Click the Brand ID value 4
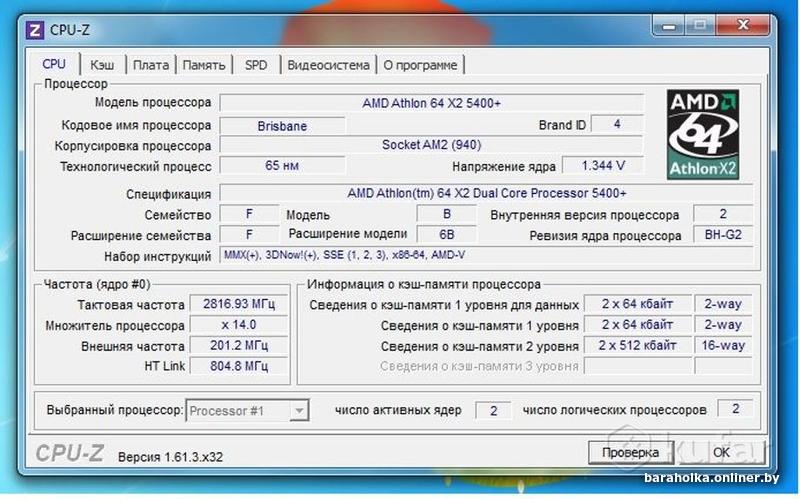The width and height of the screenshot is (800, 499). [617, 124]
